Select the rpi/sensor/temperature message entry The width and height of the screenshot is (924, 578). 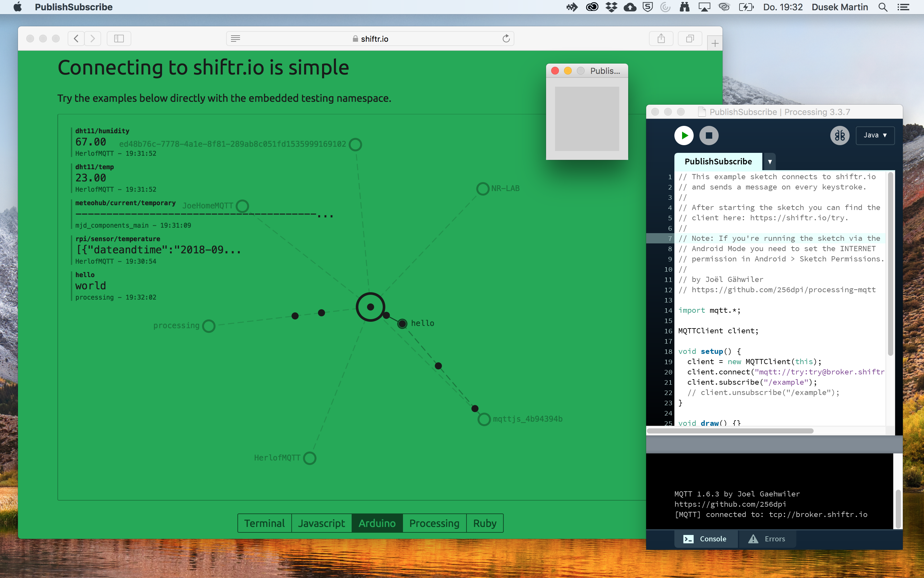156,250
